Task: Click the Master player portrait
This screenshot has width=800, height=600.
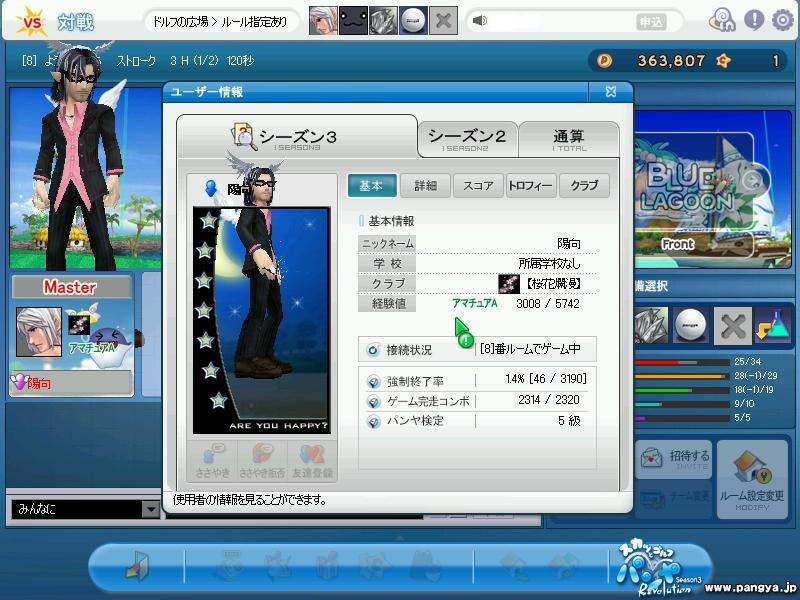Action: tap(39, 332)
